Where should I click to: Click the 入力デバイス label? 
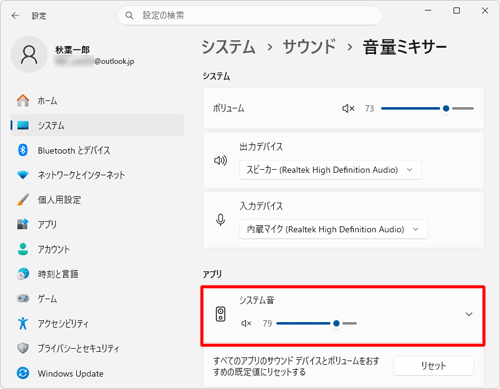[x=261, y=206]
